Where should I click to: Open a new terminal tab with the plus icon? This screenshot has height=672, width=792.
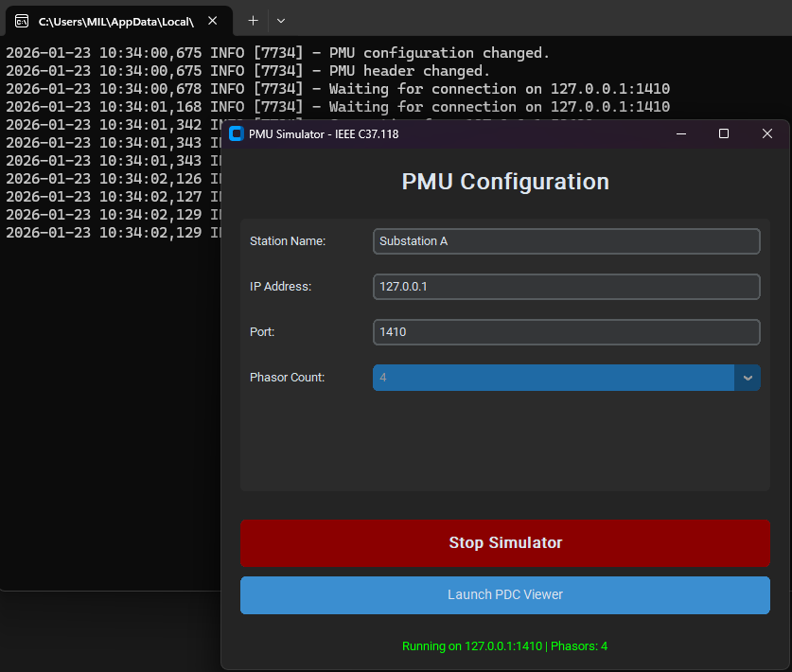[x=253, y=20]
